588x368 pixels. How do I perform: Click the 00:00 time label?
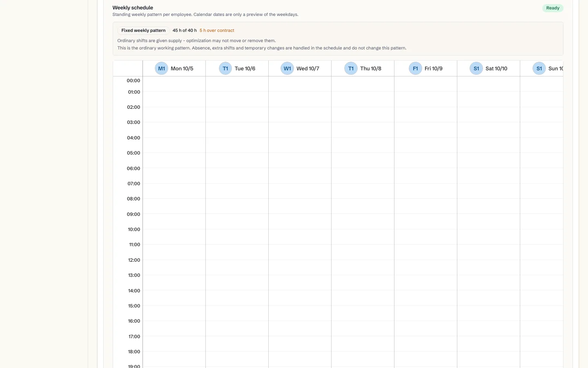tap(133, 81)
